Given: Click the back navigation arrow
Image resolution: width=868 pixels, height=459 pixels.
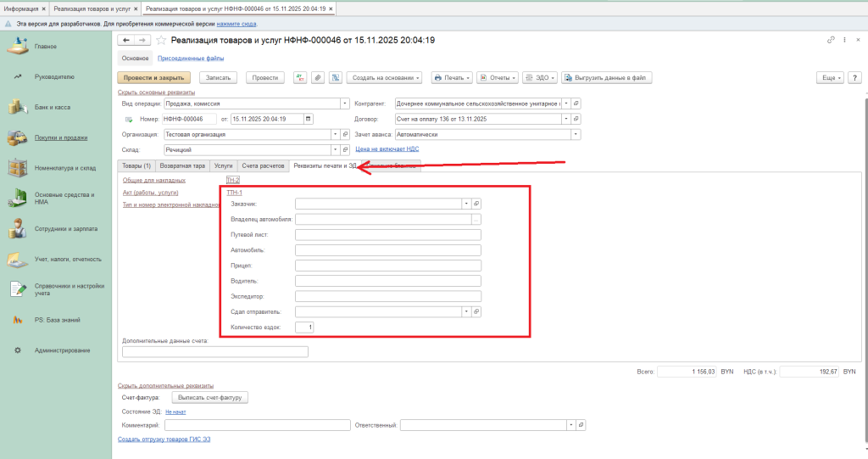Looking at the screenshot, I should (x=127, y=40).
